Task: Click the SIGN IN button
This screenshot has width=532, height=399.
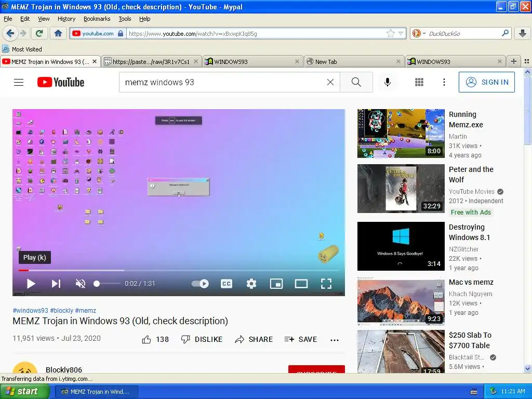Action: (486, 82)
